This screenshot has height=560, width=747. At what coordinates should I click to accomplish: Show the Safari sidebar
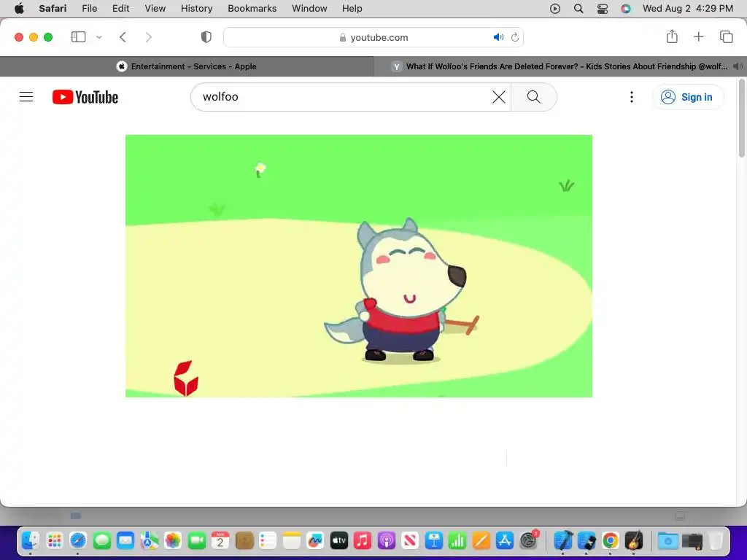click(x=78, y=37)
